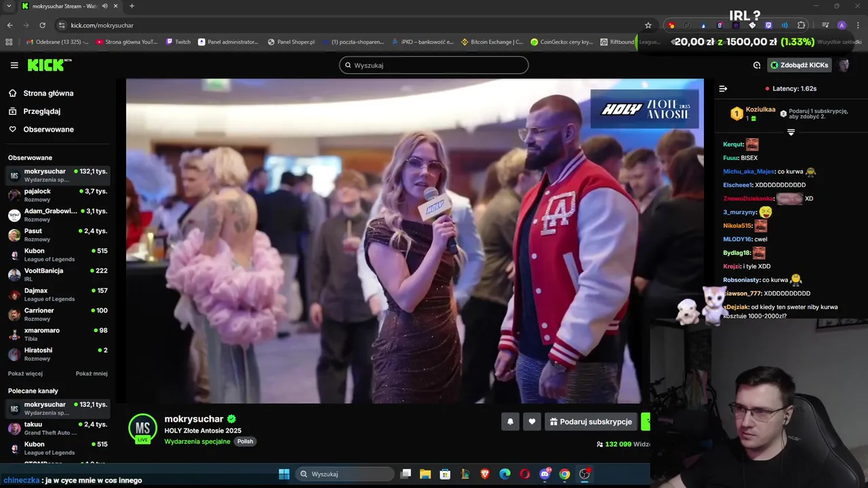Viewport: 868px width, 488px height.
Task: Open the tab search dropdown arrow
Action: 8,6
